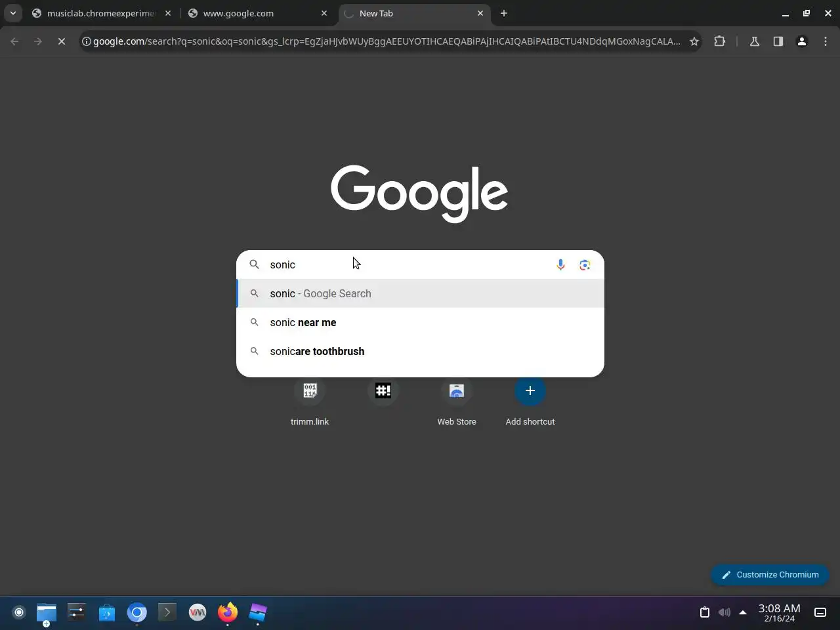The width and height of the screenshot is (840, 630).
Task: Select the New Tab tab
Action: pyautogui.click(x=413, y=13)
